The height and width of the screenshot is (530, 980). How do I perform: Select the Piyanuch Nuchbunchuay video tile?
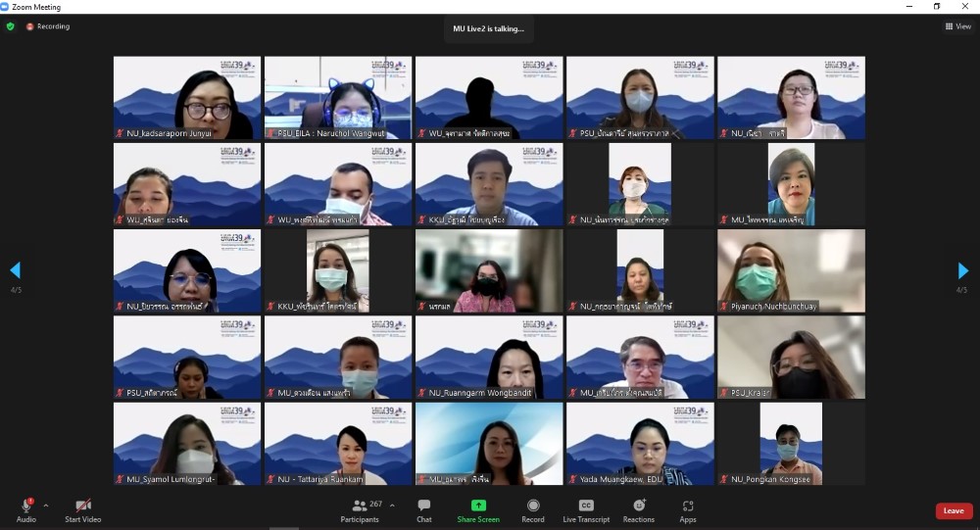[791, 271]
